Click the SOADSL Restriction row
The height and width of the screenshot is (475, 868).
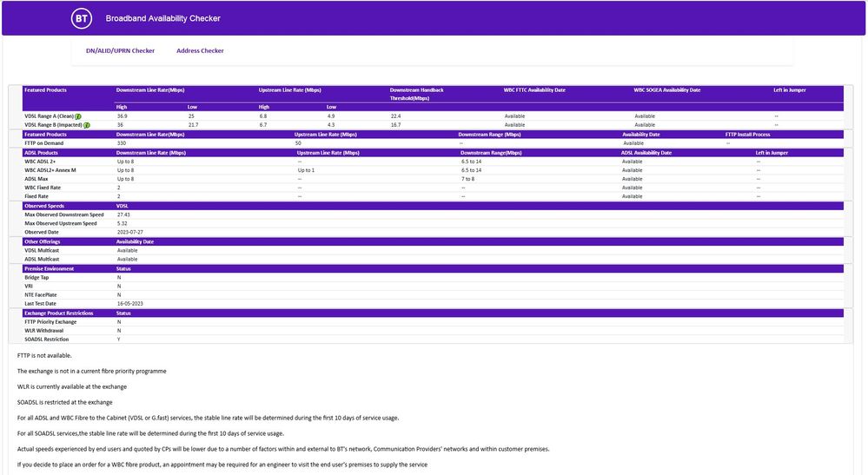click(x=47, y=340)
